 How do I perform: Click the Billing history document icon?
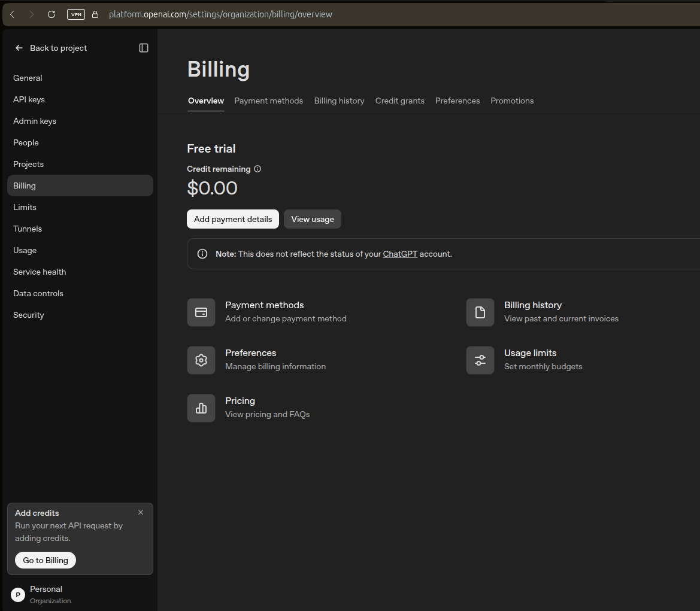click(x=480, y=312)
